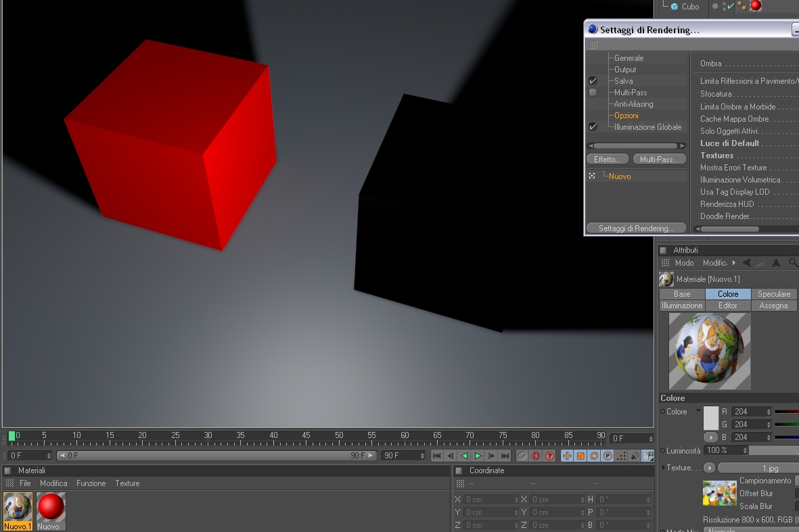Toggle the rotation keyframe icon

coord(593,456)
